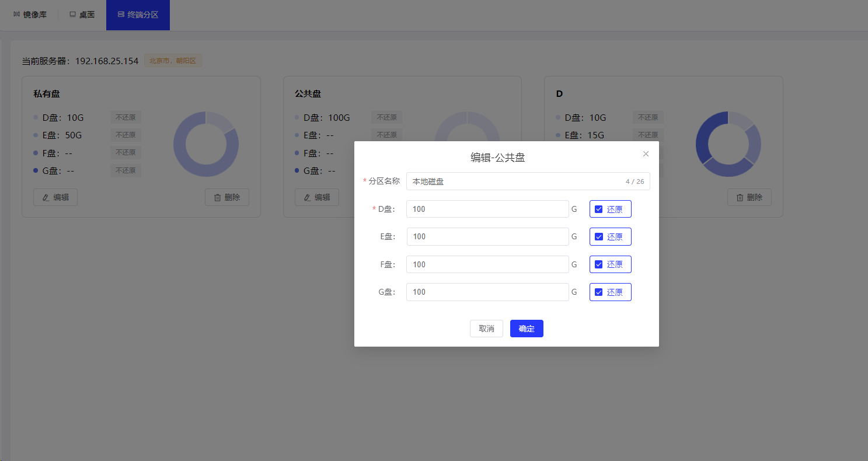Toggle 还原 checkbox for G盘
This screenshot has width=868, height=461.
tap(598, 292)
